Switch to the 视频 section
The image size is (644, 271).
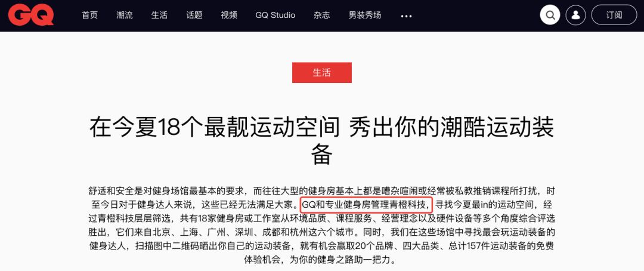[229, 16]
